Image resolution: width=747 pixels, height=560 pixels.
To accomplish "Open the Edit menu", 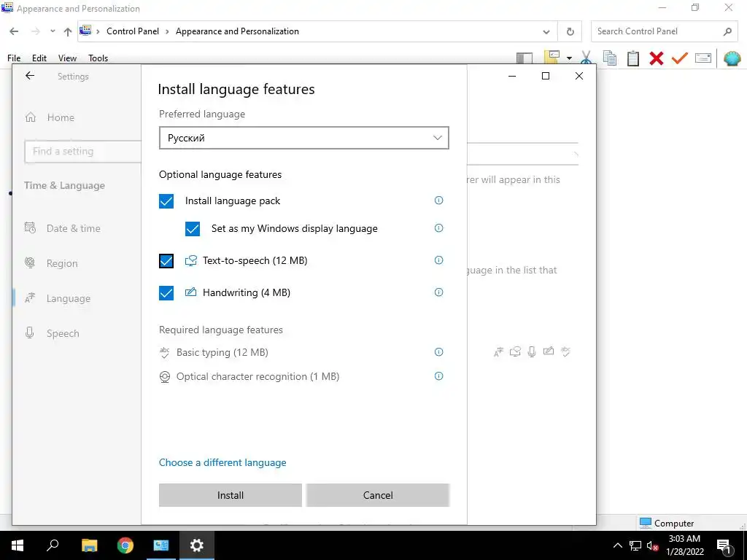I will click(39, 58).
